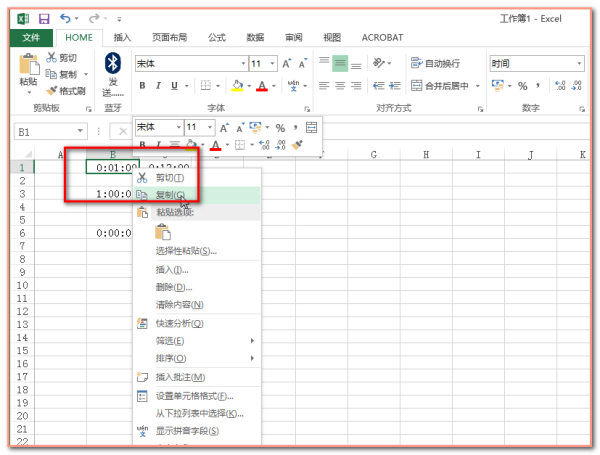Select 选择性粘贴 in context menu

tap(186, 251)
